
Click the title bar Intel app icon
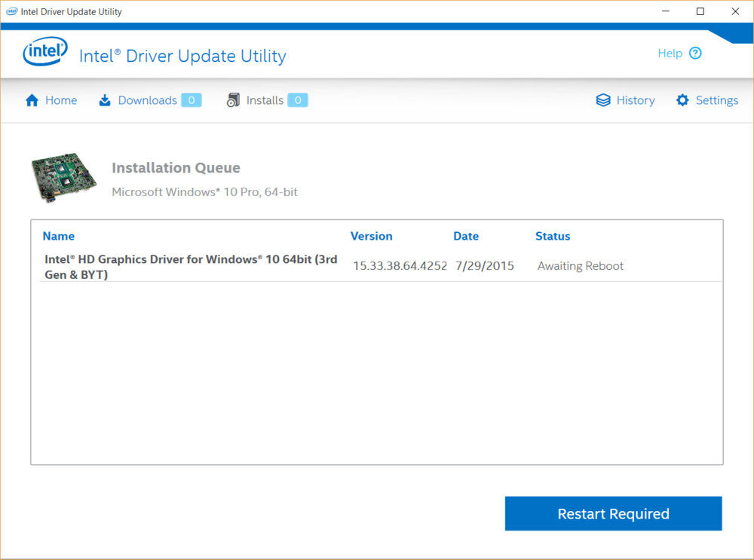(x=11, y=11)
